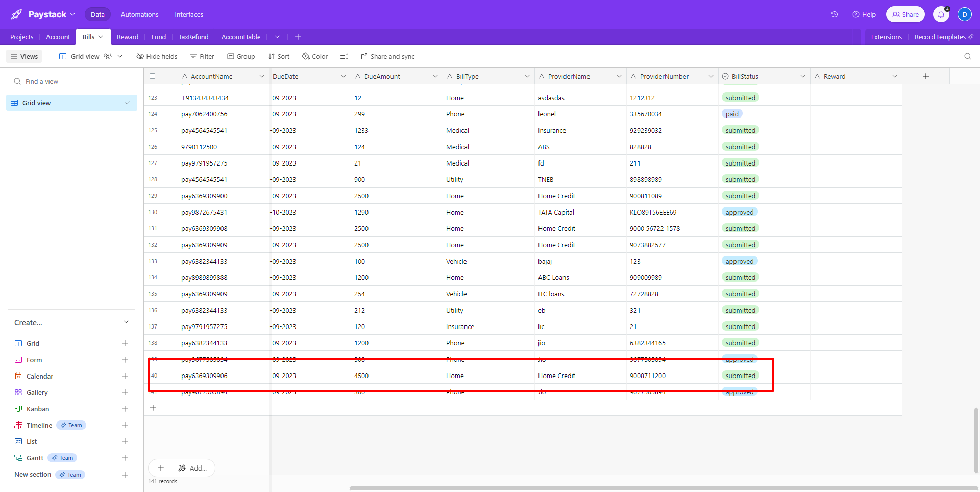Screen dimensions: 980x492
Task: Click the base history icon
Action: tap(834, 15)
